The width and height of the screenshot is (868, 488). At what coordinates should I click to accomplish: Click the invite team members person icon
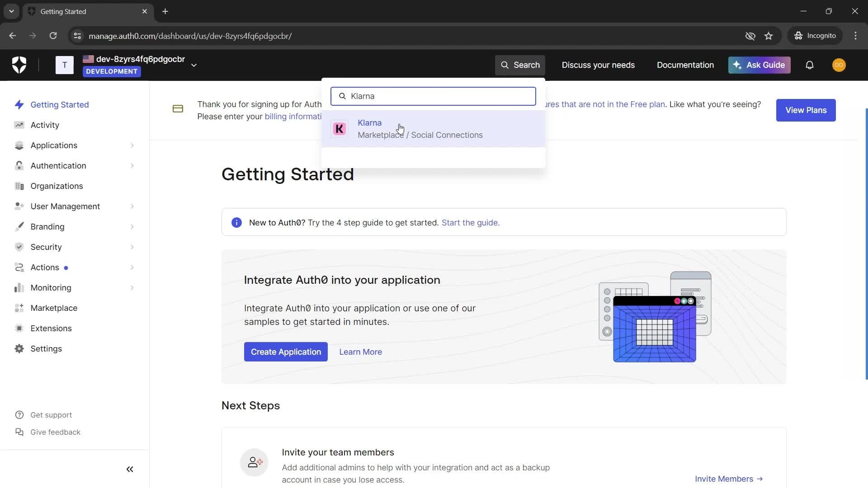(254, 462)
